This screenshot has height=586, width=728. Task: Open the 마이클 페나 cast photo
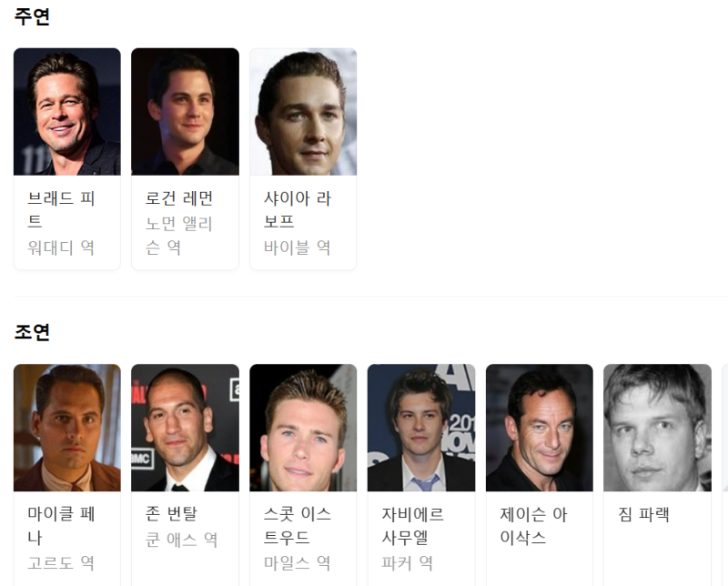click(x=66, y=428)
